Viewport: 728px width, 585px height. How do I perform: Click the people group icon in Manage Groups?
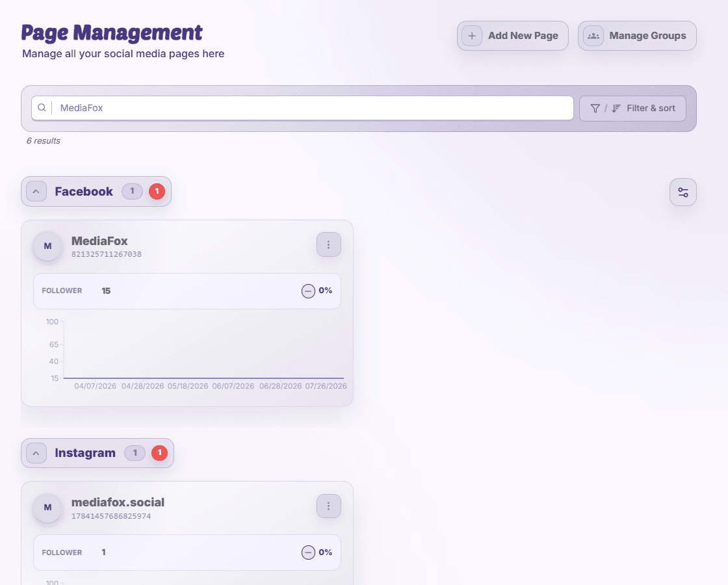593,36
